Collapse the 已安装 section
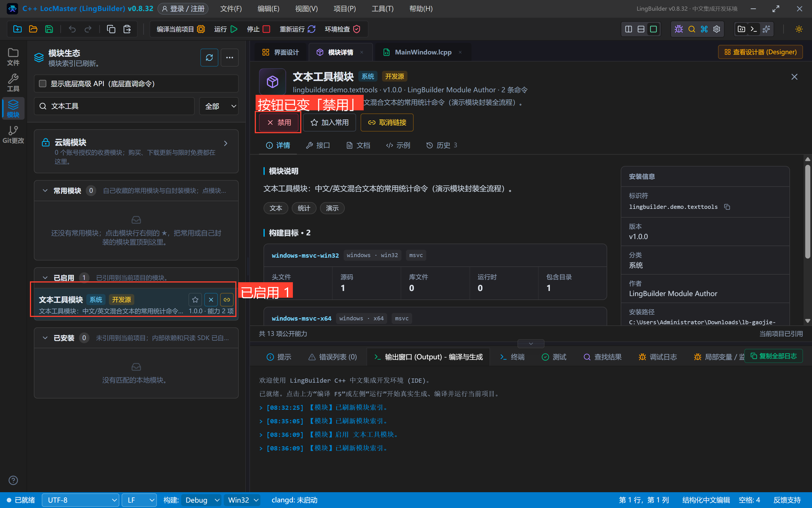 (x=45, y=338)
